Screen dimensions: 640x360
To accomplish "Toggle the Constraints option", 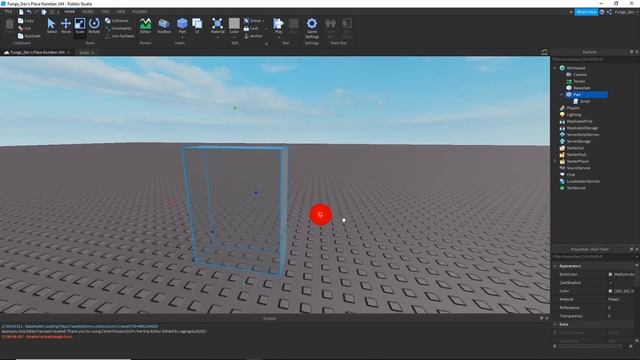I will tap(118, 28).
